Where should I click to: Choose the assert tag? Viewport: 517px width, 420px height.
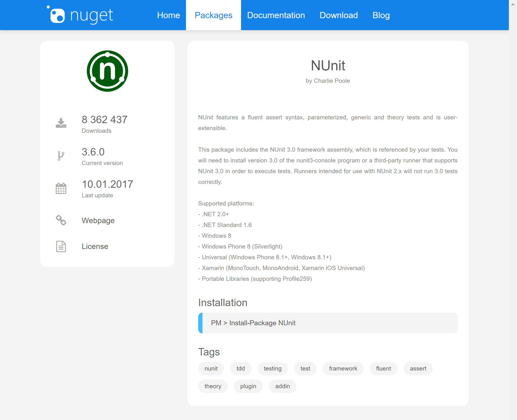click(418, 369)
